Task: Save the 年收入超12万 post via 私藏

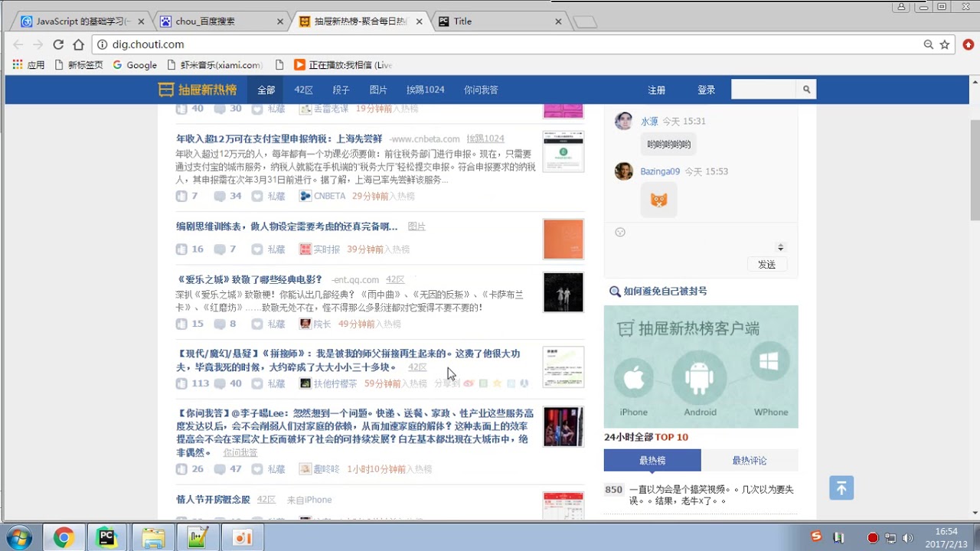Action: pos(268,196)
